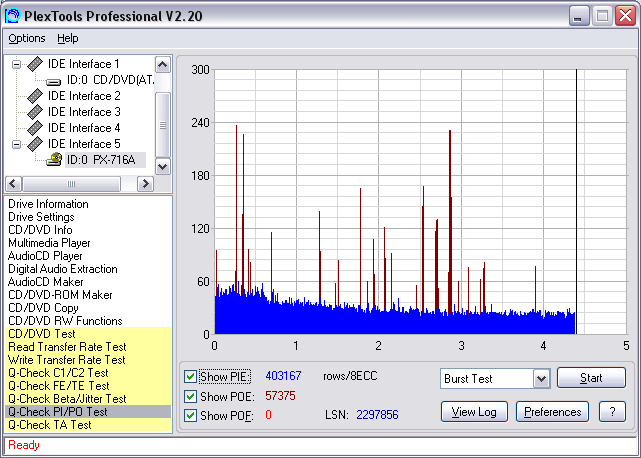
Task: Select IDE Interface 3 label
Action: (x=84, y=112)
